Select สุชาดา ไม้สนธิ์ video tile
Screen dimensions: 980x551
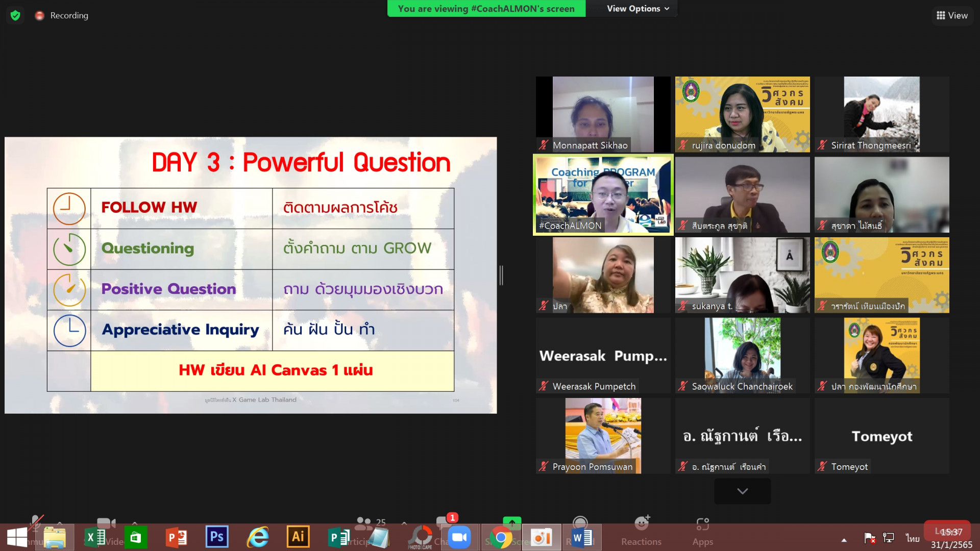(881, 194)
